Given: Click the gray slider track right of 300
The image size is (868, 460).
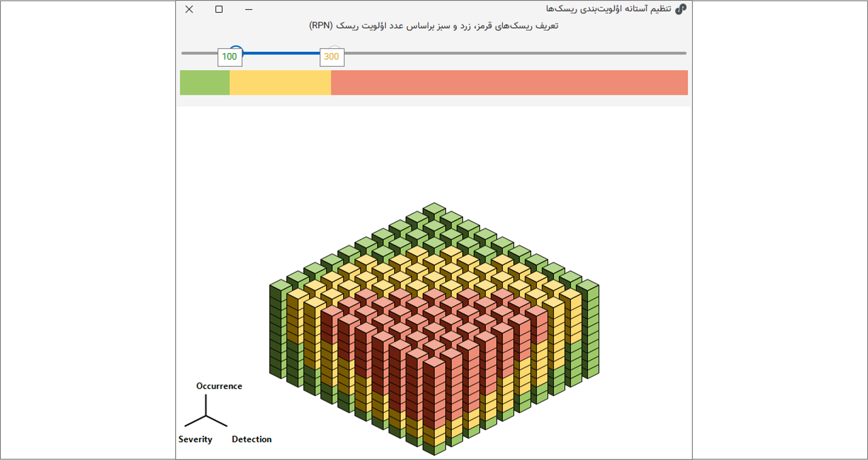Looking at the screenshot, I should click(x=516, y=53).
